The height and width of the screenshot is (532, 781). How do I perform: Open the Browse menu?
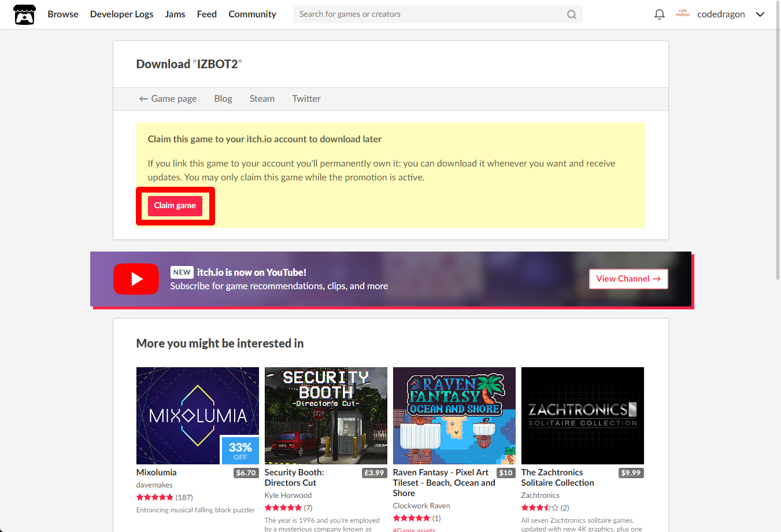(63, 14)
